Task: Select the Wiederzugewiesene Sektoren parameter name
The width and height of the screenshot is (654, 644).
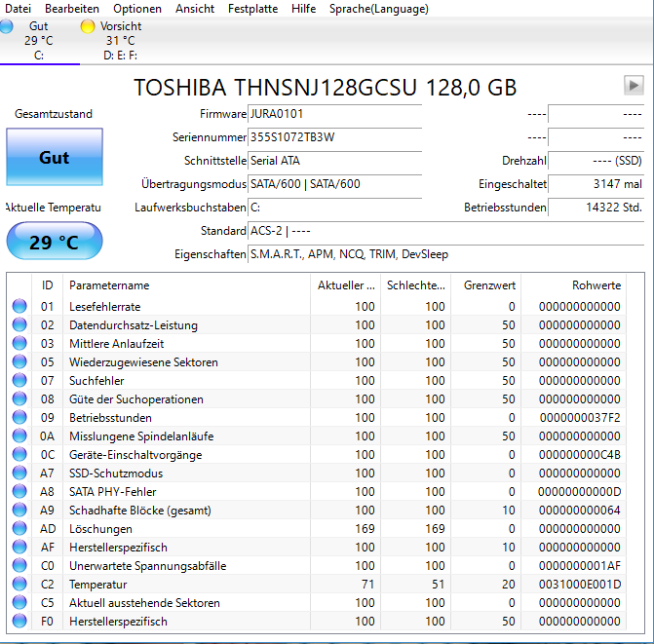Action: tap(143, 362)
